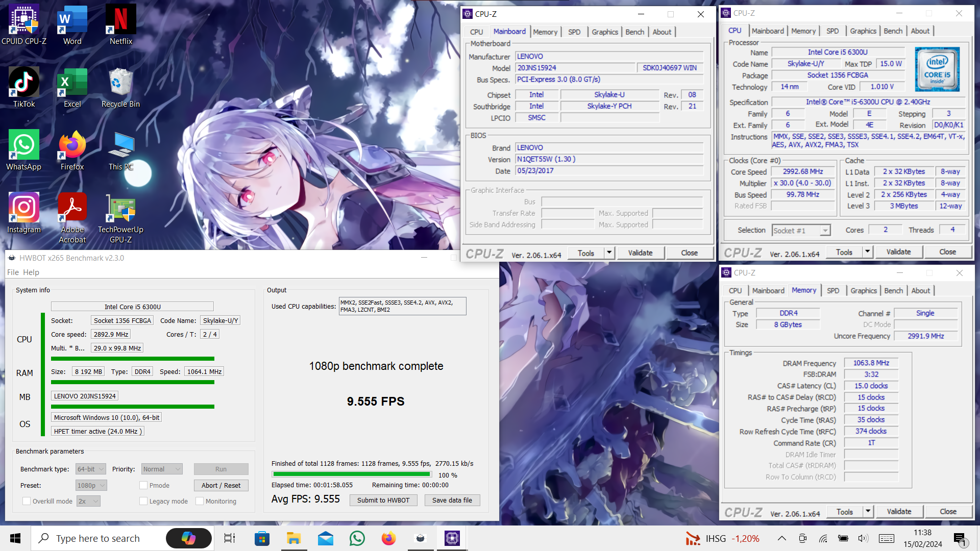
Task: Open Copilot from the taskbar
Action: pos(189,538)
